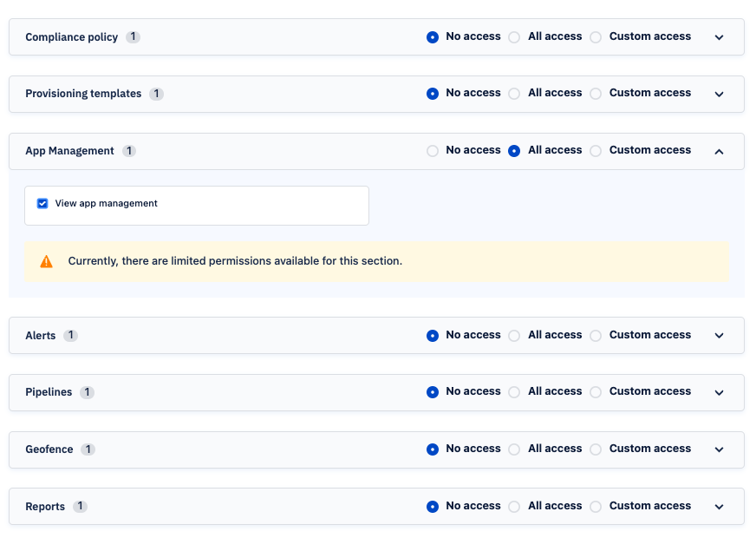
Task: Expand the Geofence section
Action: pyautogui.click(x=719, y=449)
